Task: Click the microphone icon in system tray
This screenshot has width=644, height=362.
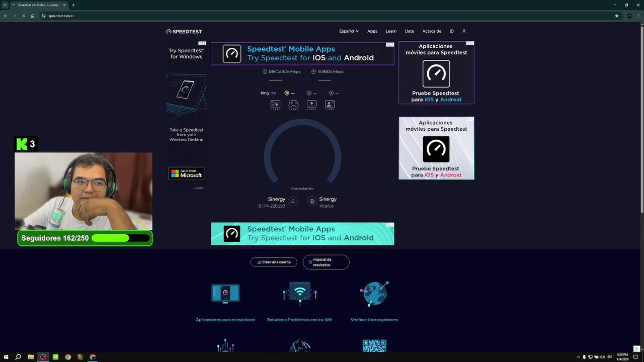Action: click(584, 357)
